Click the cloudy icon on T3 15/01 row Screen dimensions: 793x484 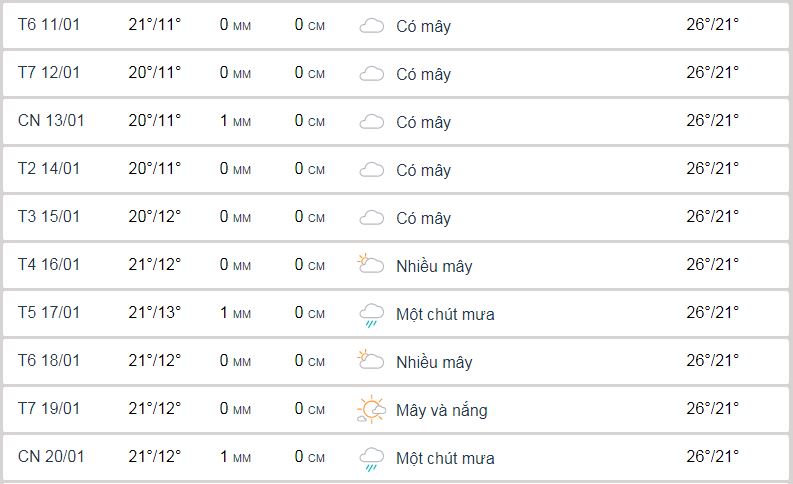(372, 218)
